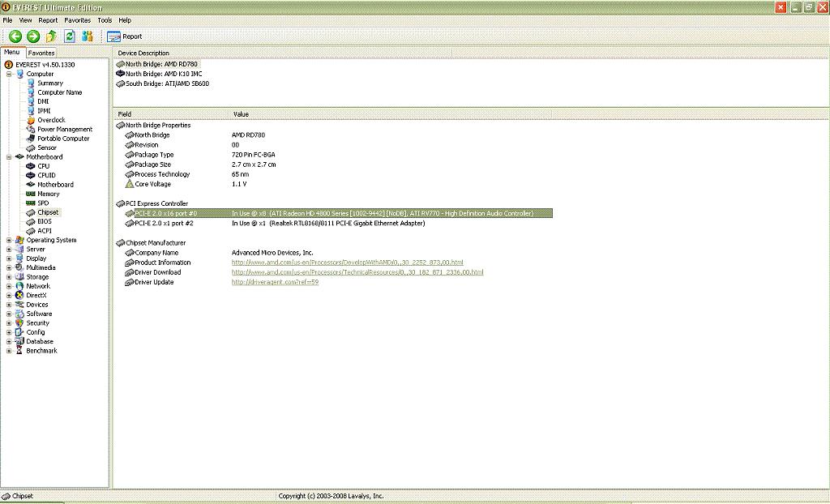
Task: Click the Software node icon
Action: 19,314
